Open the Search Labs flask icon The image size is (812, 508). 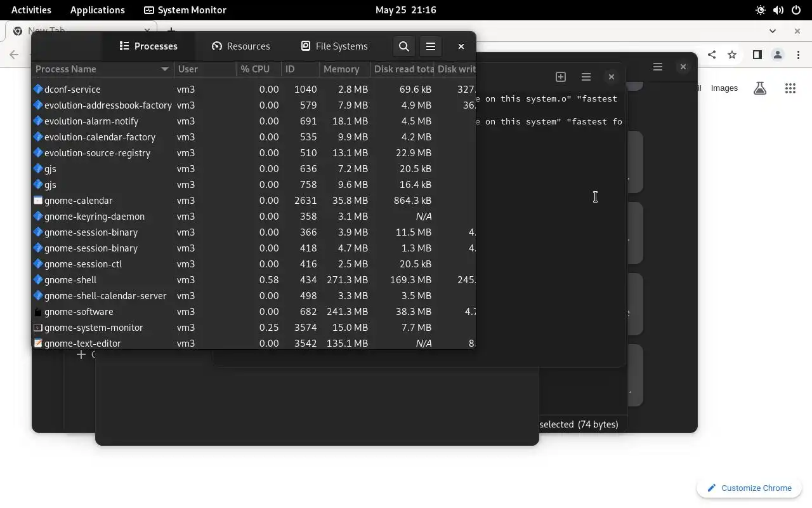(x=760, y=88)
